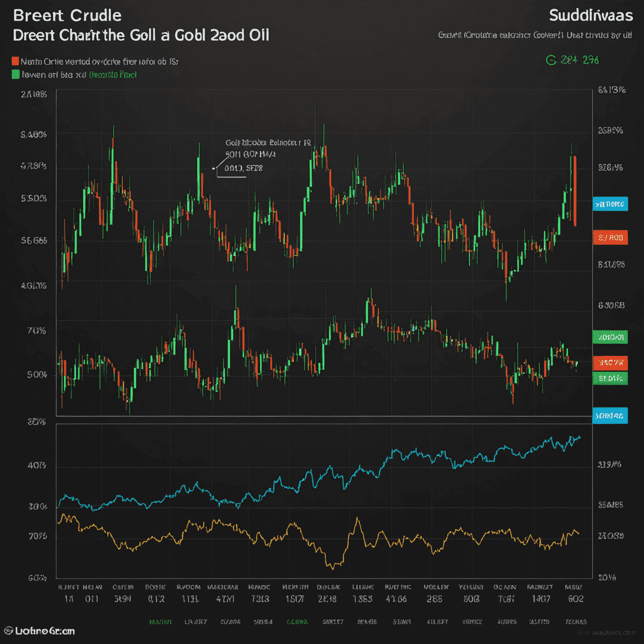Image resolution: width=644 pixels, height=644 pixels.
Task: Select the 'Breert Crudle' chart title
Action: [67, 16]
